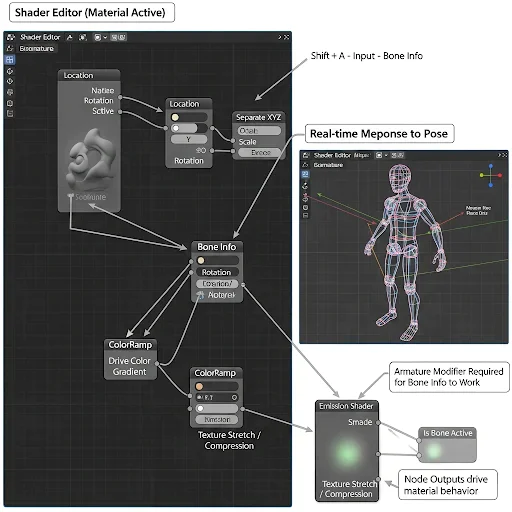Click the yellow color swatch in the small Location node
This screenshot has height=512, width=512.
pyautogui.click(x=175, y=117)
